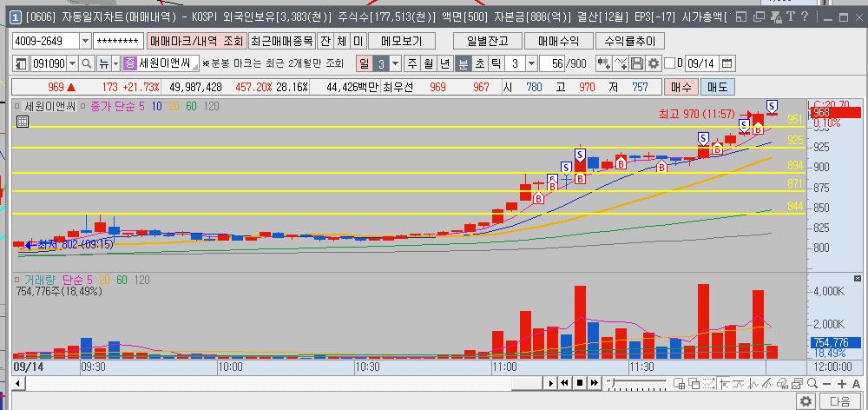Click the rewind replay button
This screenshot has width=868, height=410.
565,383
